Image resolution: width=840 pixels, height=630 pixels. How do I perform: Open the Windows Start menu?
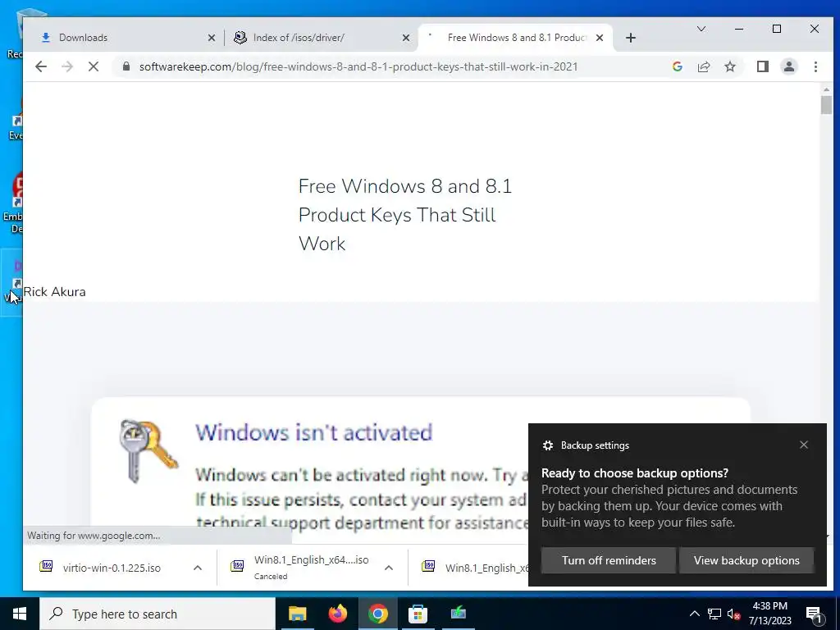(20, 614)
